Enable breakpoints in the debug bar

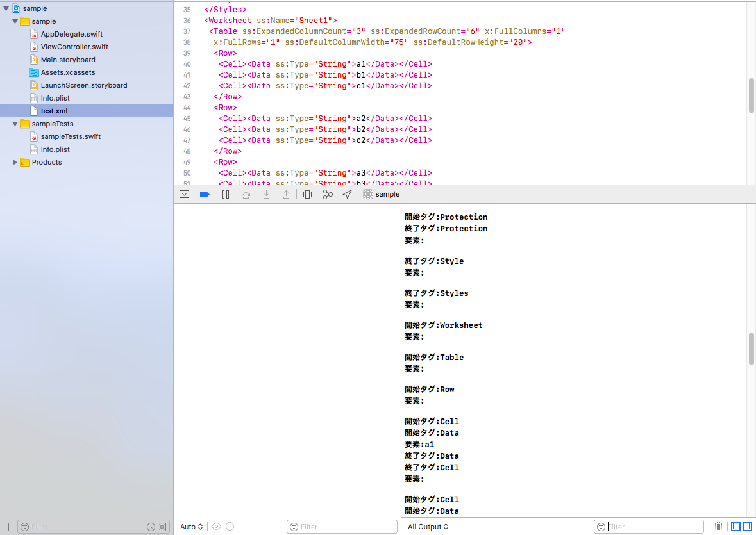(205, 194)
